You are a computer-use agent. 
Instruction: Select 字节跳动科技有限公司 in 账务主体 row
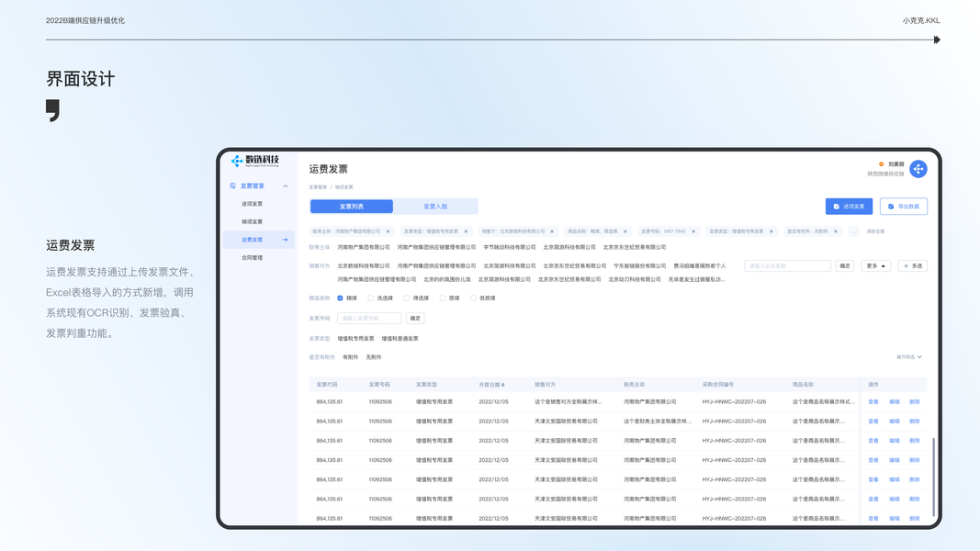510,247
